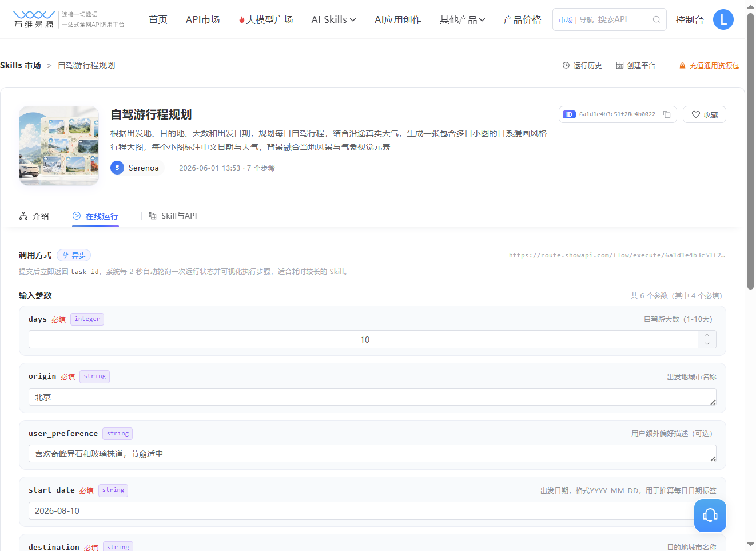Screen dimensions: 756x551
Task: Open 运行历史
Action: (x=582, y=65)
